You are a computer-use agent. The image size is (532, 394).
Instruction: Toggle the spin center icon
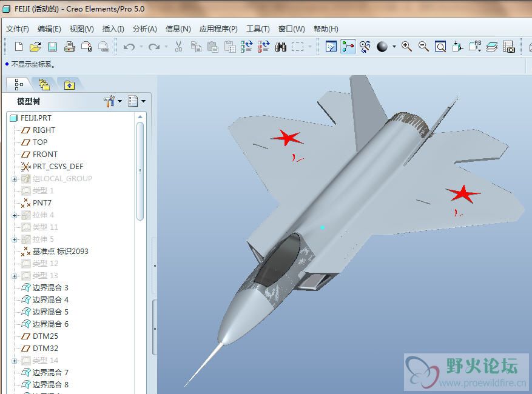pos(348,47)
